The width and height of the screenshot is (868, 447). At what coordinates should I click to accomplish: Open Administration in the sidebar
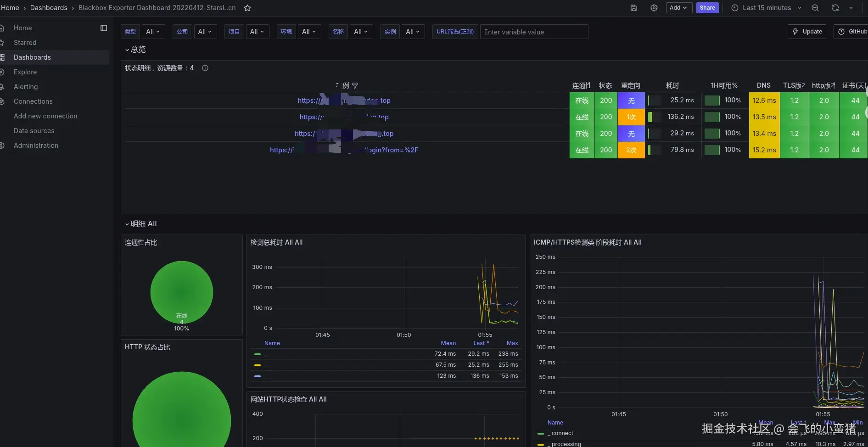click(36, 145)
